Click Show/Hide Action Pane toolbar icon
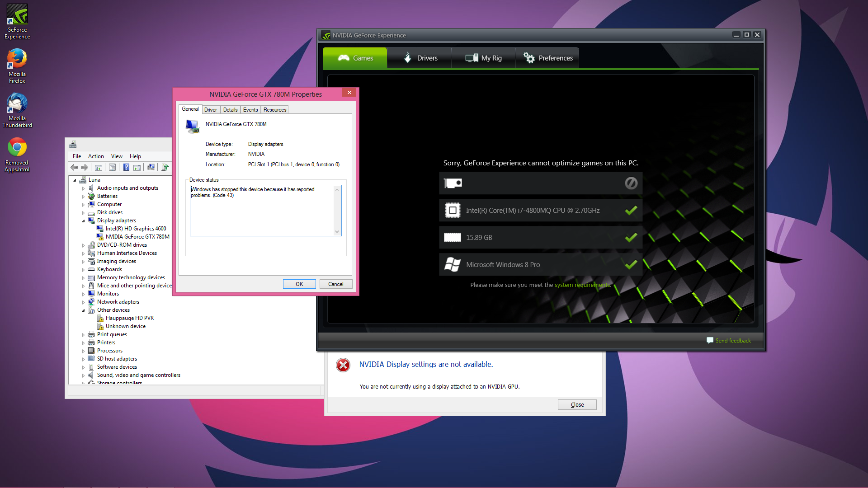The image size is (868, 488). pyautogui.click(x=137, y=168)
